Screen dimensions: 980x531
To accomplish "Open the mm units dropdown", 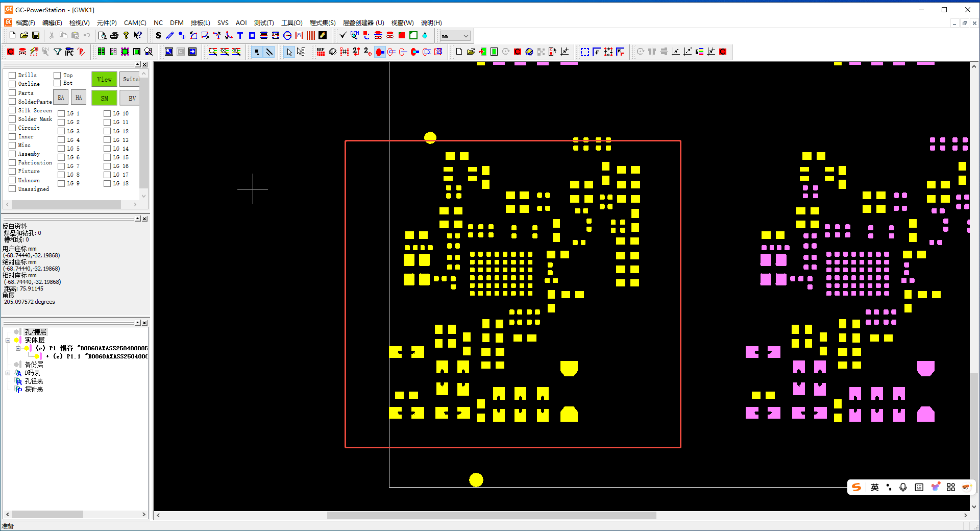I will pos(454,36).
